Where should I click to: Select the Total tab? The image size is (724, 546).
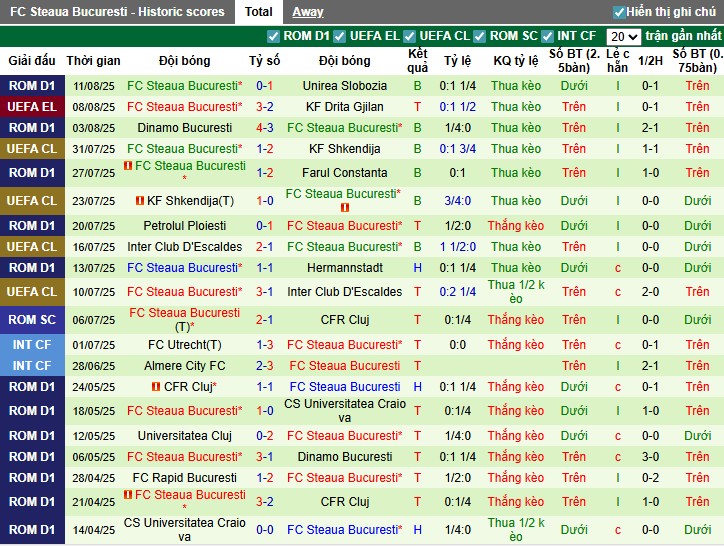[258, 12]
